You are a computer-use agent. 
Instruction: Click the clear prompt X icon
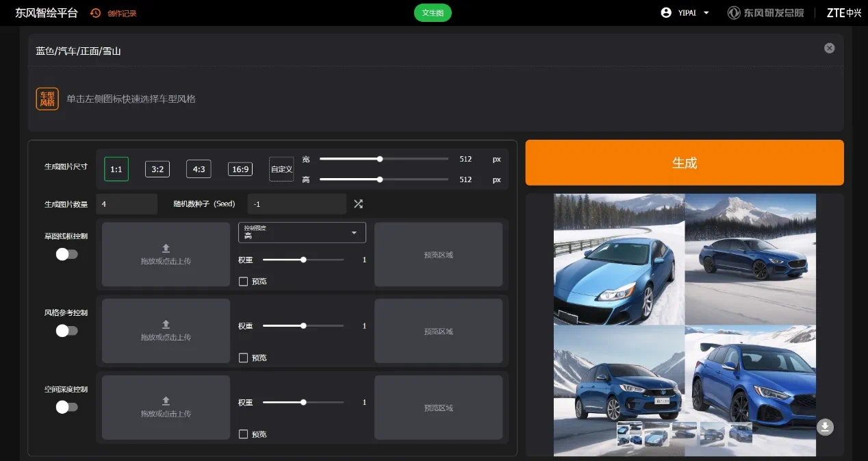[x=829, y=48]
